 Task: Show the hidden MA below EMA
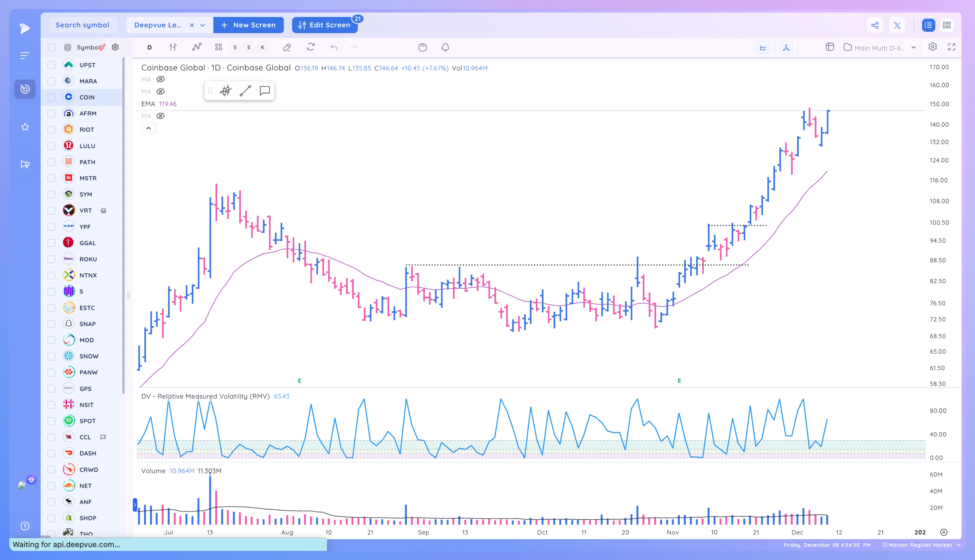tap(161, 116)
